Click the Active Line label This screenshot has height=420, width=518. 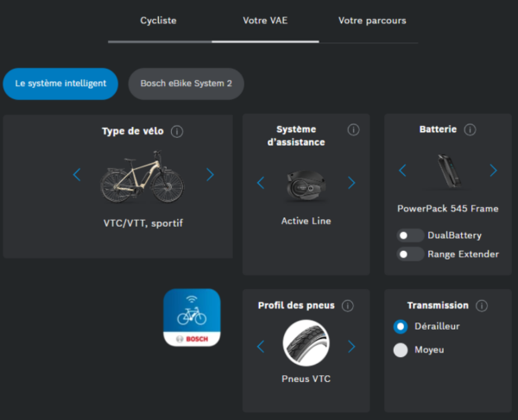(306, 221)
